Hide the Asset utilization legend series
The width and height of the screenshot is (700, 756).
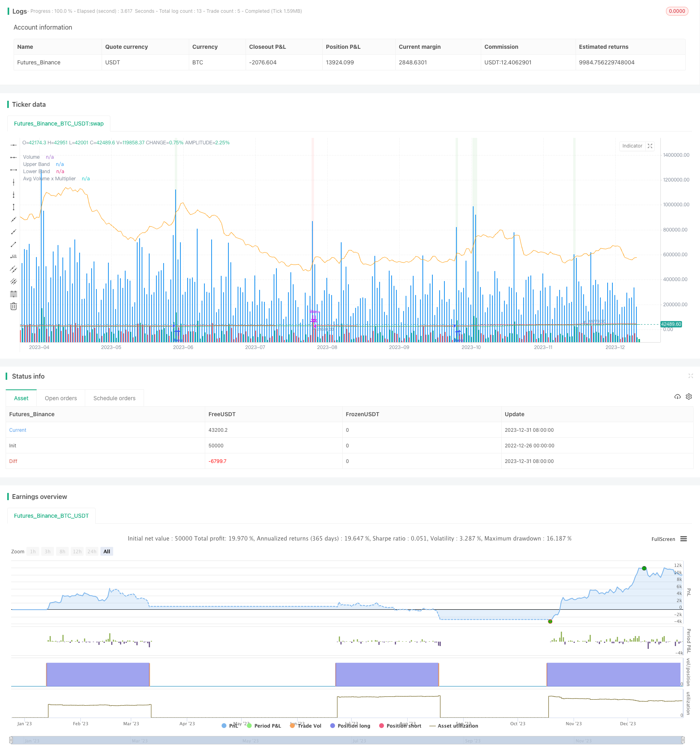coord(454,726)
